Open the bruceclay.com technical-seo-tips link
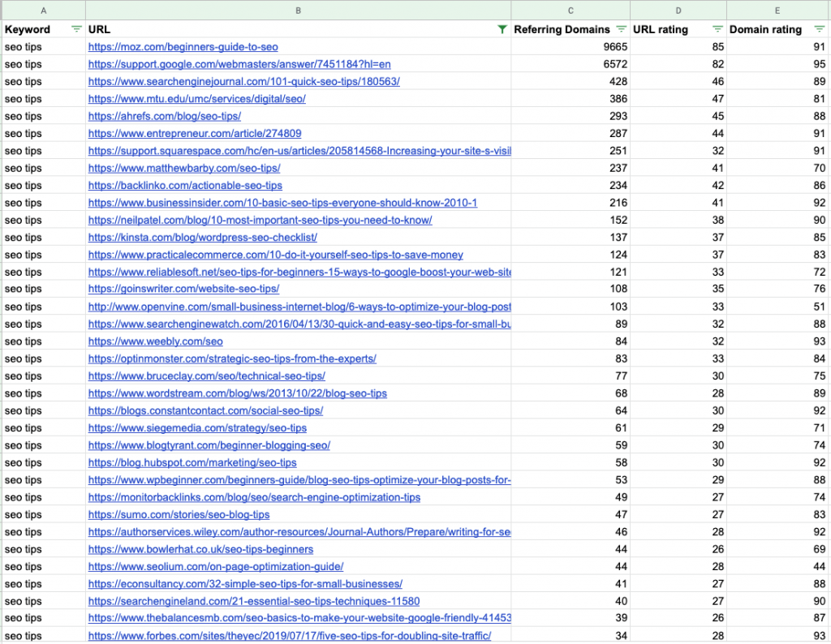 pos(207,376)
